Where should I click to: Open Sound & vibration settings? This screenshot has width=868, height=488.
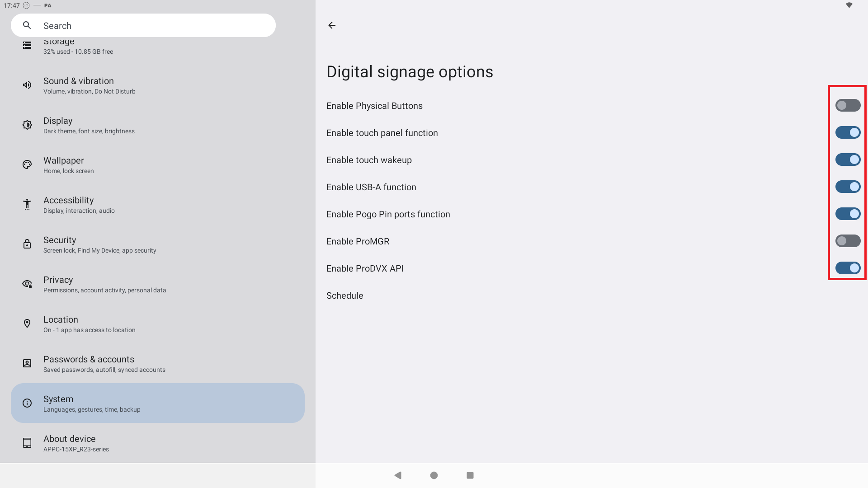[x=158, y=85]
